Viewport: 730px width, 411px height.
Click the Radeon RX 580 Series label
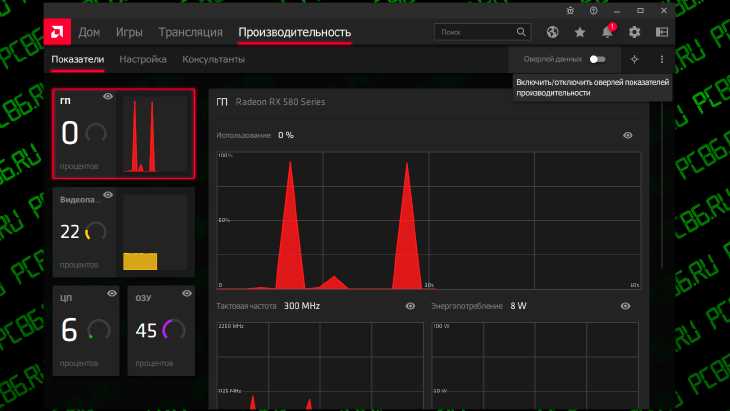point(280,102)
